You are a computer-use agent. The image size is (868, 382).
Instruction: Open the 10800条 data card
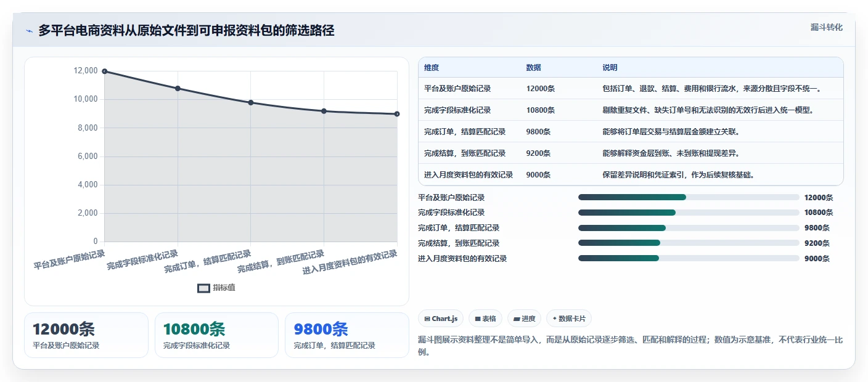point(216,335)
